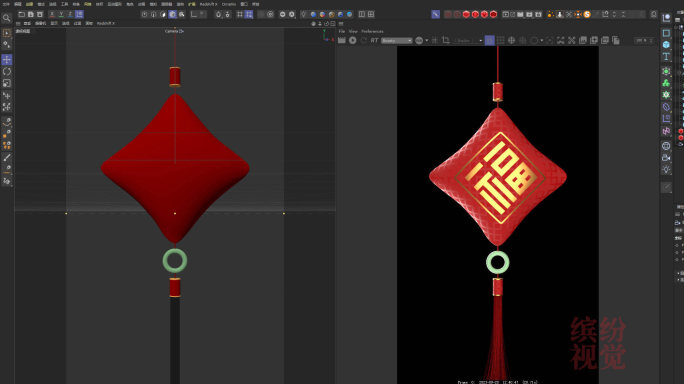The width and height of the screenshot is (684, 384).
Task: Click the blue cube primitive icon
Action: coord(666,45)
